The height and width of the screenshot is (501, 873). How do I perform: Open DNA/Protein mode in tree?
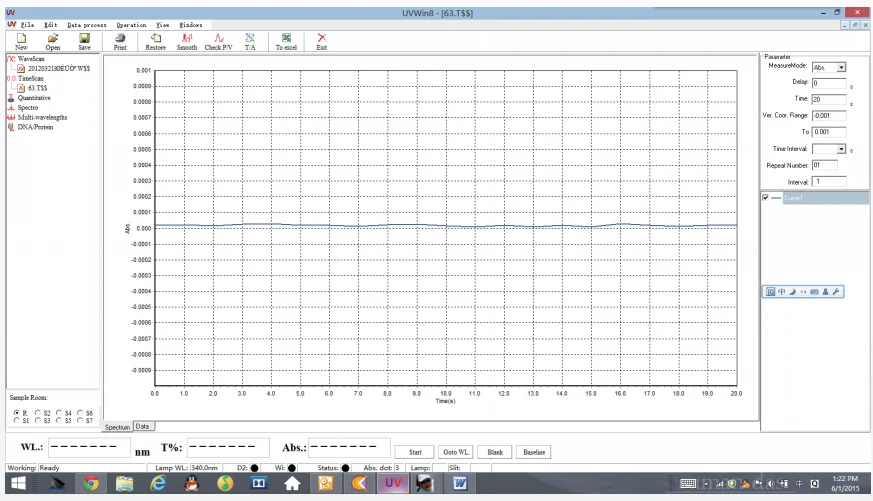(35, 127)
